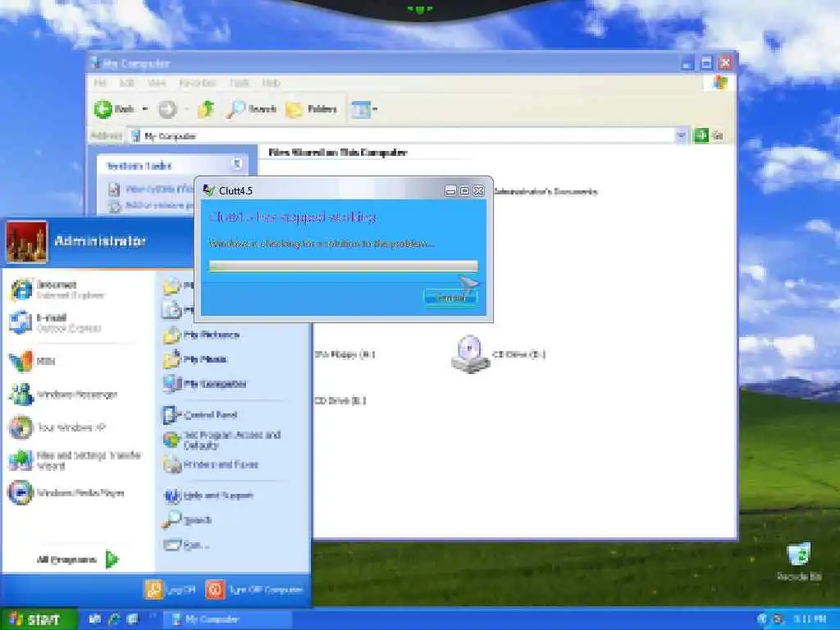The width and height of the screenshot is (840, 630).
Task: Launch Internet Explorer quick launch icon
Action: pos(114,620)
